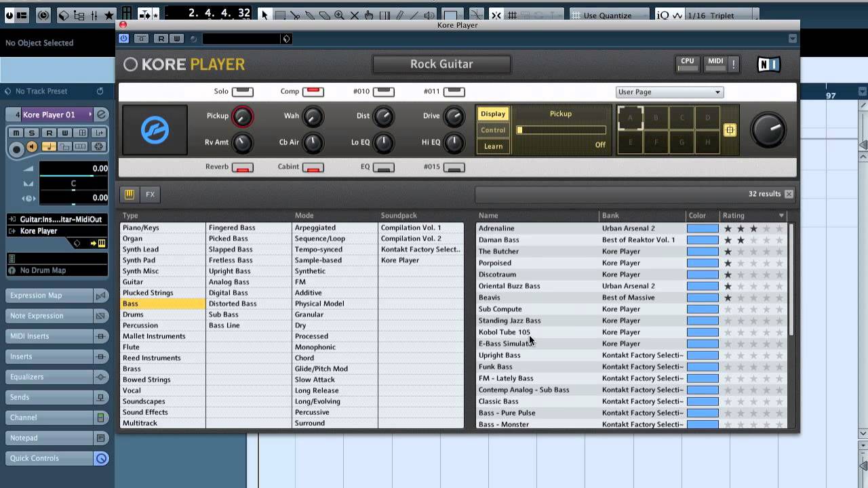Select the Zoom magnifier tool
The image size is (868, 488).
338,15
